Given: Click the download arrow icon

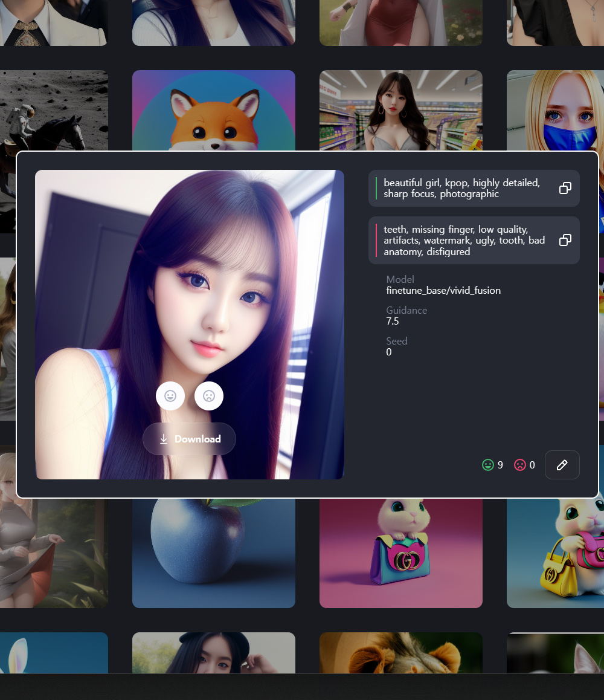Looking at the screenshot, I should tap(164, 439).
